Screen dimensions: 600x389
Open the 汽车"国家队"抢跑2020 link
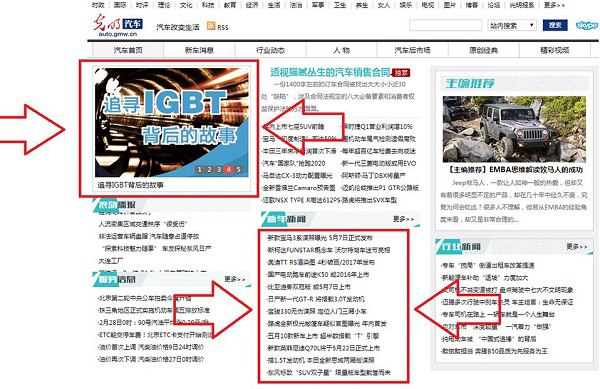(x=293, y=163)
